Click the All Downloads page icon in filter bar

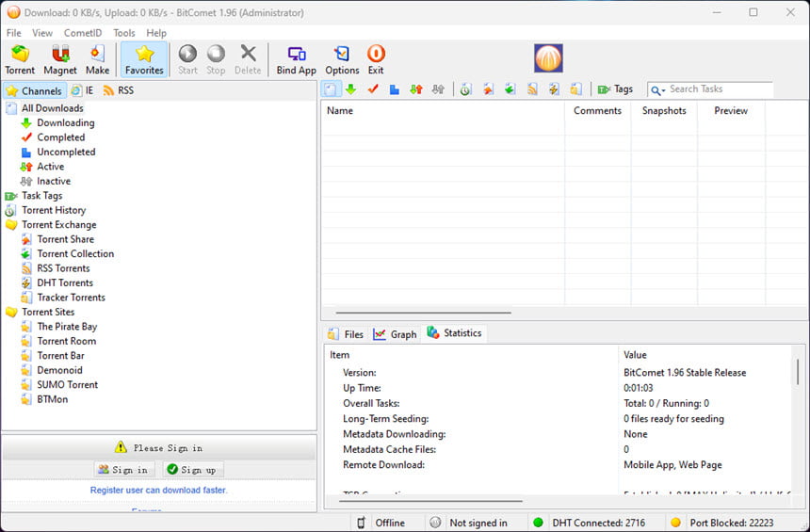330,89
